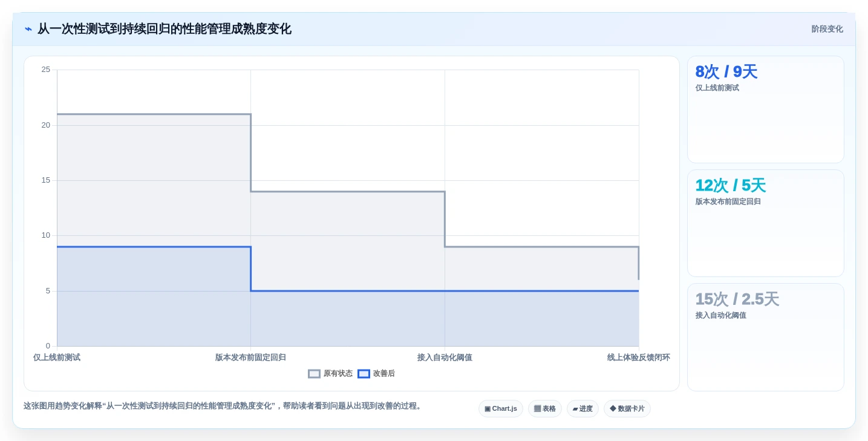Click the 表格 tag

pyautogui.click(x=545, y=409)
